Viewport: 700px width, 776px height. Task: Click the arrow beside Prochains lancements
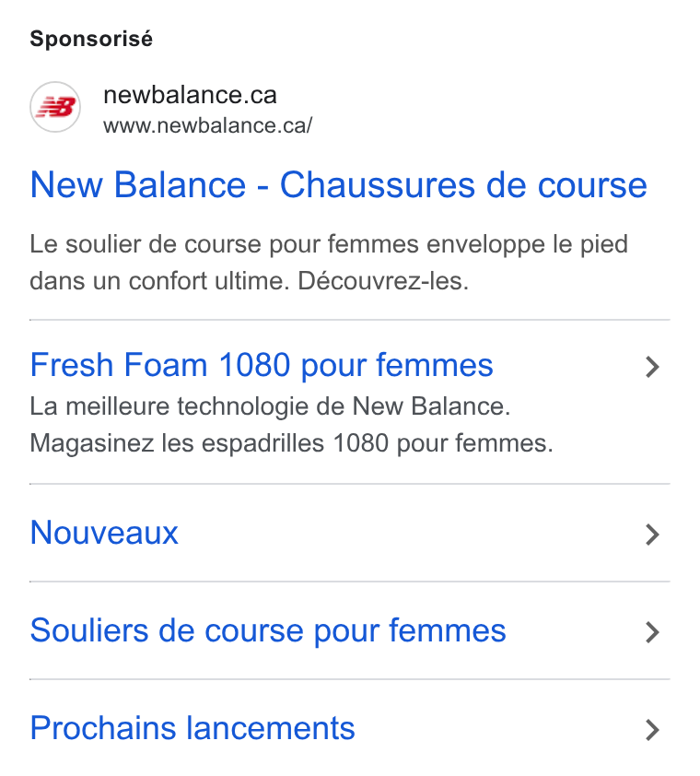(652, 730)
